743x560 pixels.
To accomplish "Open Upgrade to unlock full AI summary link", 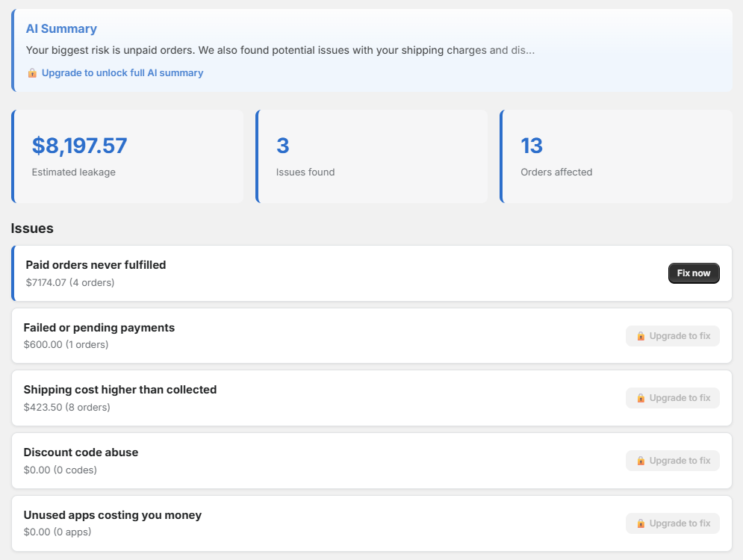I will click(122, 73).
